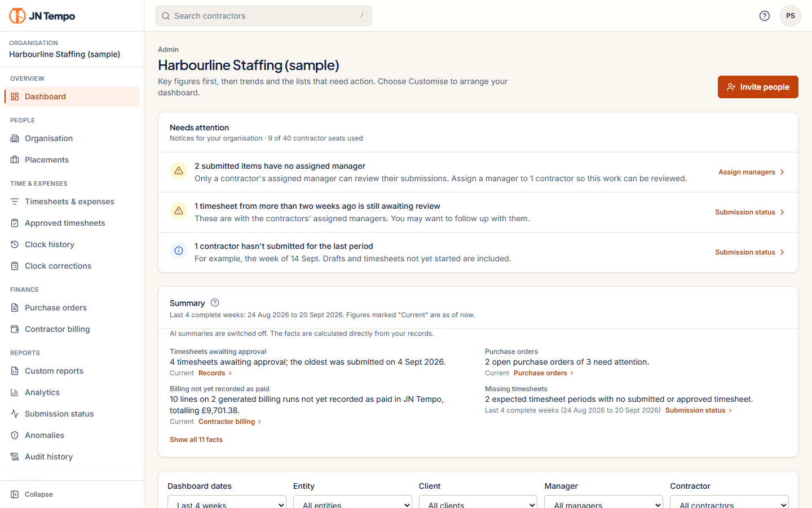This screenshot has height=508, width=812.
Task: Open the Client filter dropdown
Action: click(478, 502)
